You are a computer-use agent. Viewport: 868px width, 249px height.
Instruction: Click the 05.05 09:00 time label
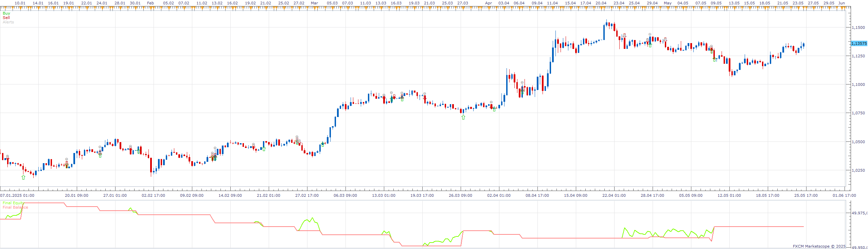[x=691, y=195]
